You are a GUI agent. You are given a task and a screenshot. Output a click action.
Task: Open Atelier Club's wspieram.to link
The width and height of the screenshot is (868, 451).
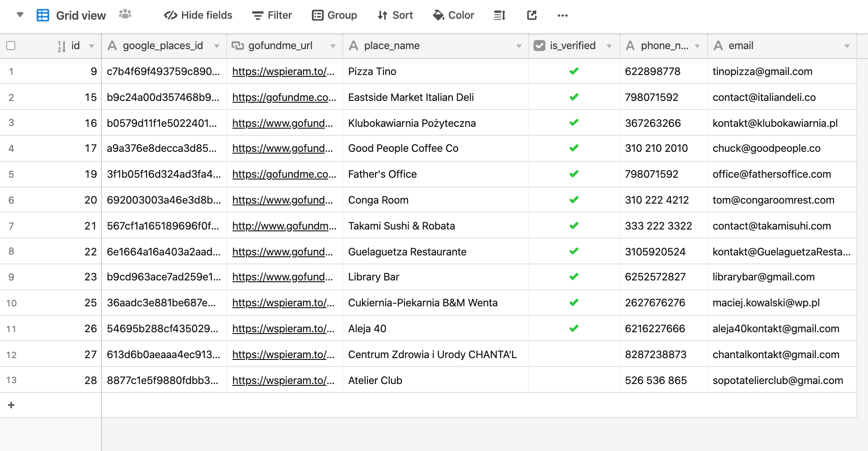pos(283,380)
